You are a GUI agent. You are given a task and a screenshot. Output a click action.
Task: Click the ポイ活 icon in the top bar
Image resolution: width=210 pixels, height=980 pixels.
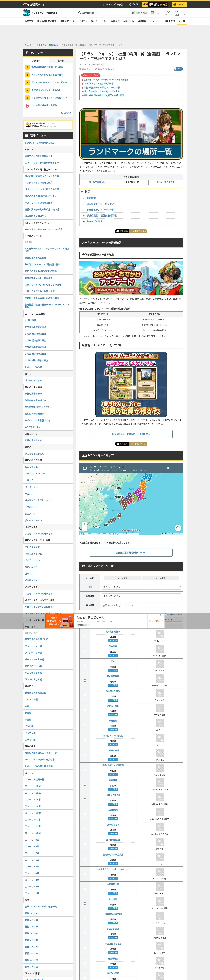tap(130, 5)
